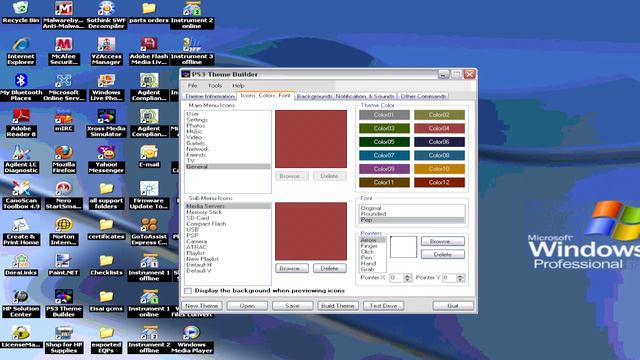Click Delete in Pointers section
Image resolution: width=640 pixels, height=360 pixels.
click(x=442, y=254)
